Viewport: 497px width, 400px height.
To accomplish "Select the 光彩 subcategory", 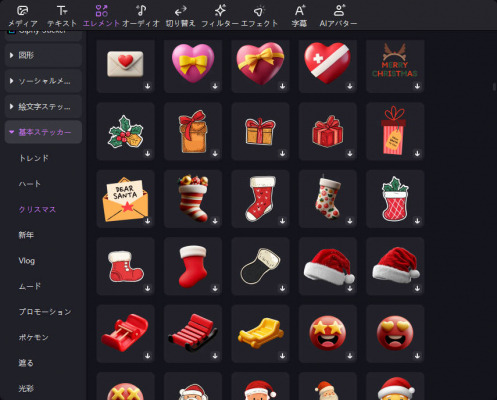I will tap(26, 389).
